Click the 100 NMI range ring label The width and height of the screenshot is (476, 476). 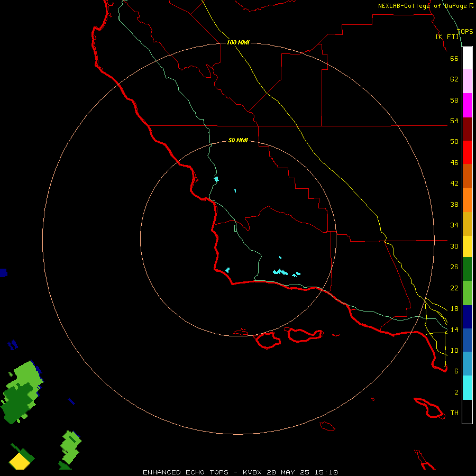click(x=238, y=42)
